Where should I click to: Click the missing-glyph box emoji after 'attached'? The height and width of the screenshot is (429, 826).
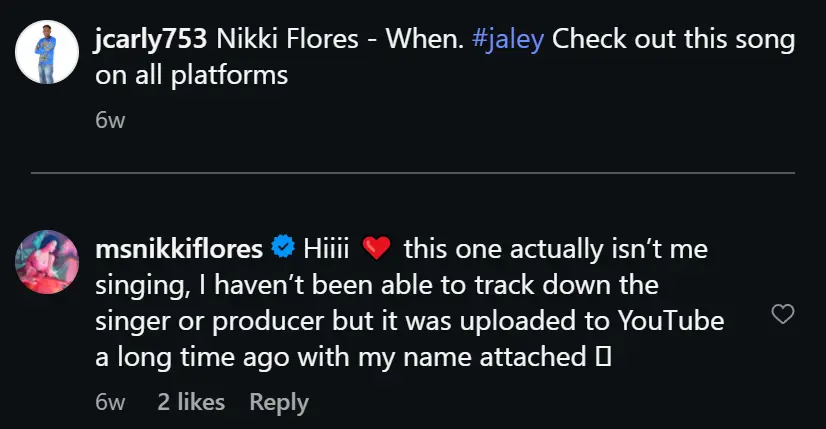coord(603,357)
